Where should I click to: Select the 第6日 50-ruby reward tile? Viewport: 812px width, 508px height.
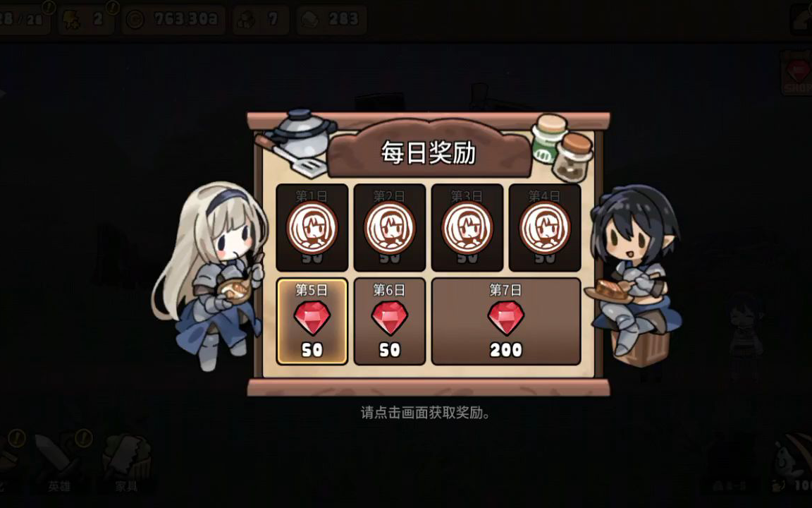(x=389, y=322)
